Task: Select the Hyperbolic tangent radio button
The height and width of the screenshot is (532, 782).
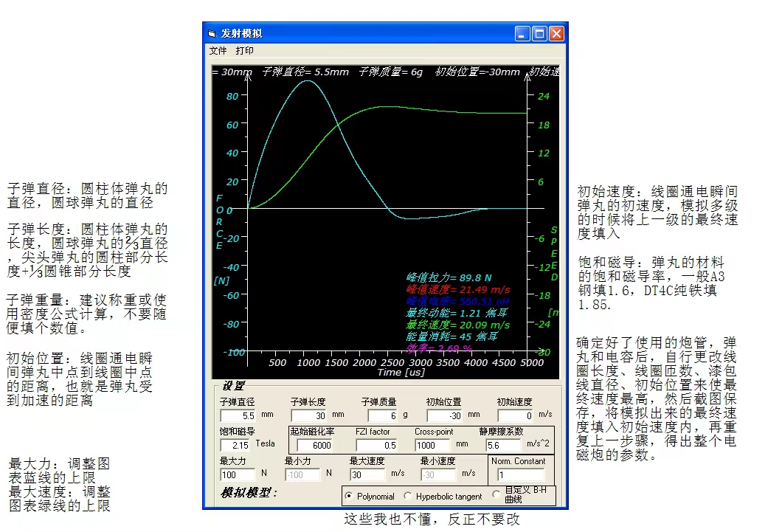Action: tap(408, 496)
